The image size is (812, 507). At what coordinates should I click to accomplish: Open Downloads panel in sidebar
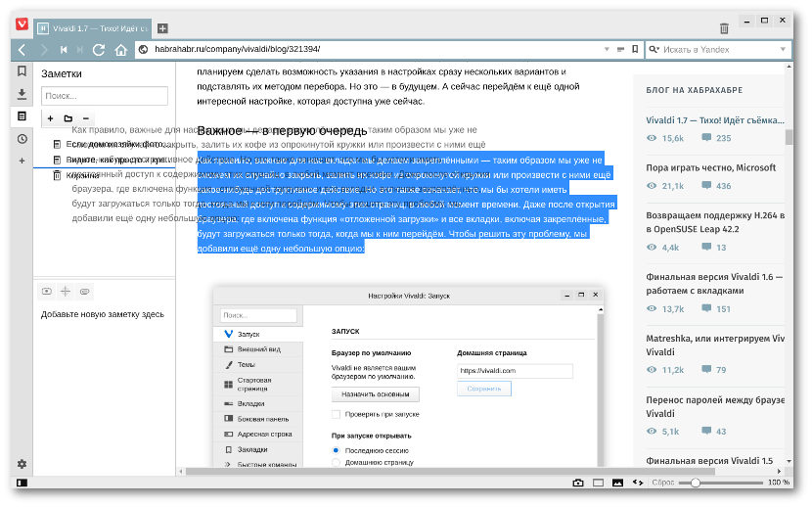tap(22, 94)
